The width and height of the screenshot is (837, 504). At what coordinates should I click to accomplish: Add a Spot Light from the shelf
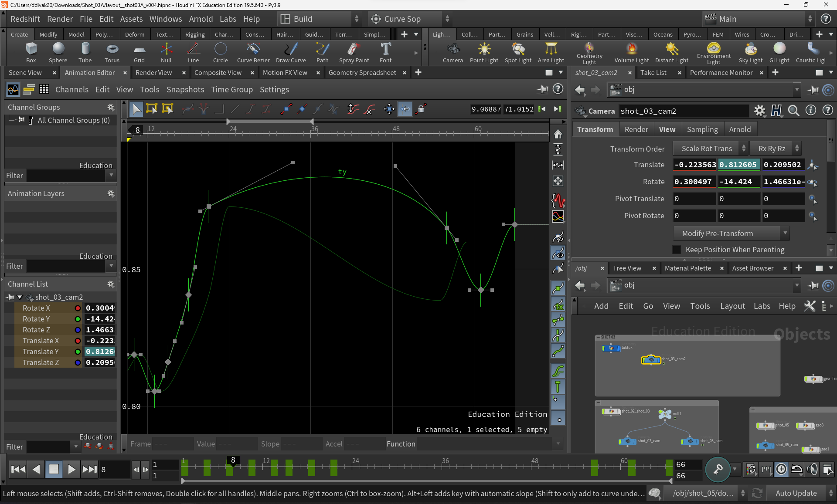pyautogui.click(x=518, y=52)
